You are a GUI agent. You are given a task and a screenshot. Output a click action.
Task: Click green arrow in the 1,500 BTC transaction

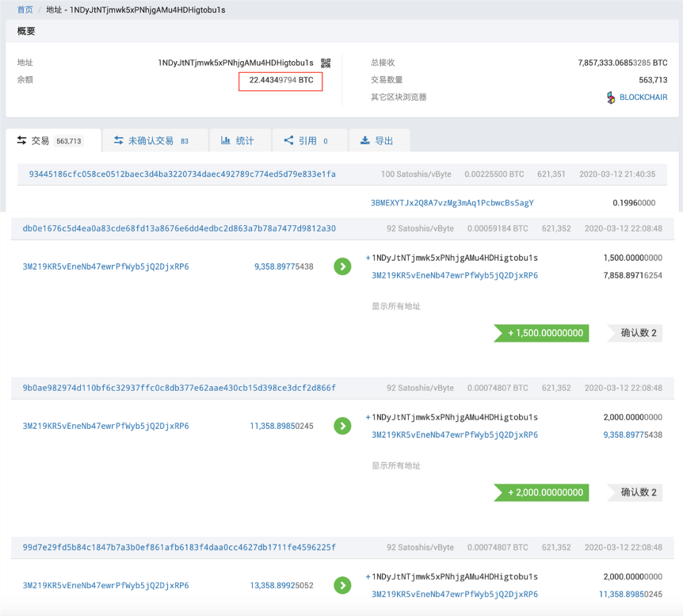343,266
